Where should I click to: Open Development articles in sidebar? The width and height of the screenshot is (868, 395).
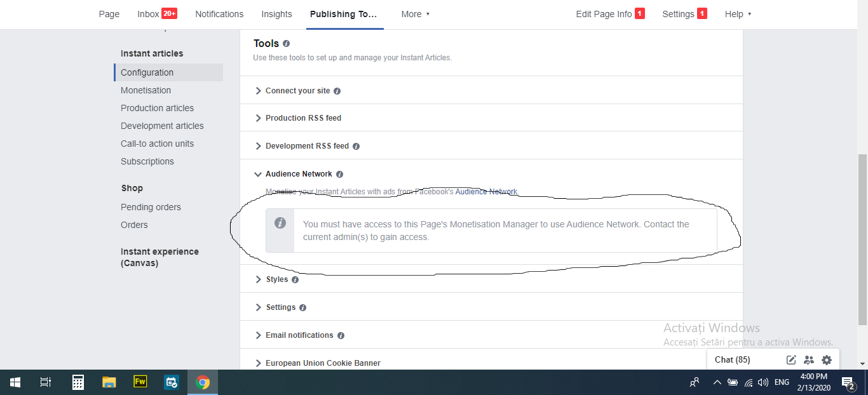click(x=162, y=126)
